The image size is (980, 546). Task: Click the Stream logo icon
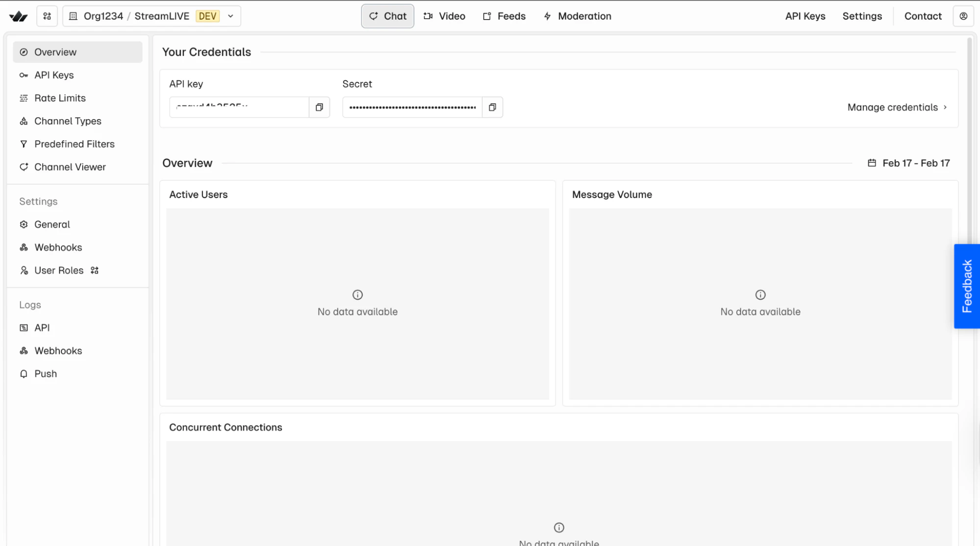tap(19, 16)
